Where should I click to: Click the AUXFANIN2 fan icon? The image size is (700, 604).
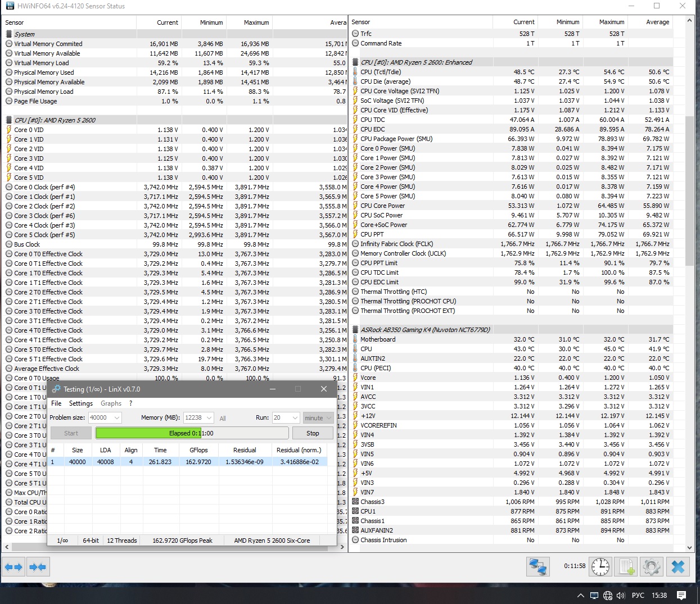coord(355,530)
